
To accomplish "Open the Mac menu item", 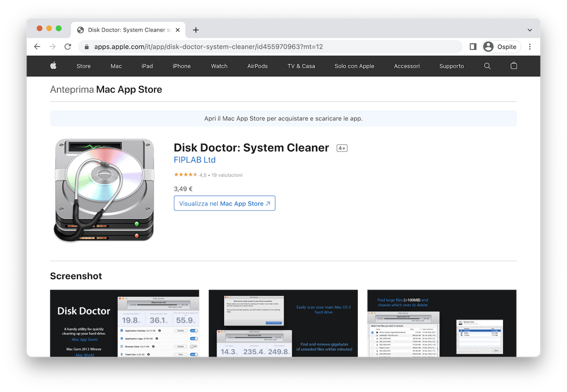I will (x=116, y=66).
